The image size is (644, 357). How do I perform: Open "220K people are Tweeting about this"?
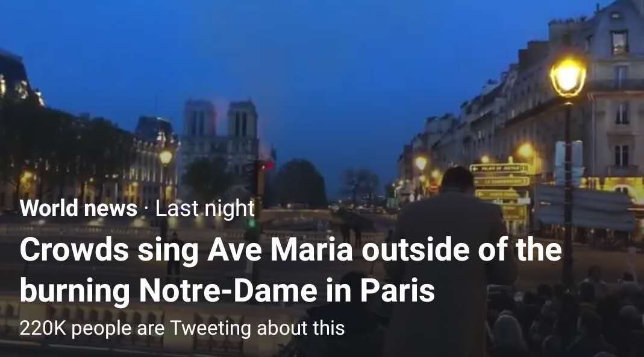click(182, 328)
